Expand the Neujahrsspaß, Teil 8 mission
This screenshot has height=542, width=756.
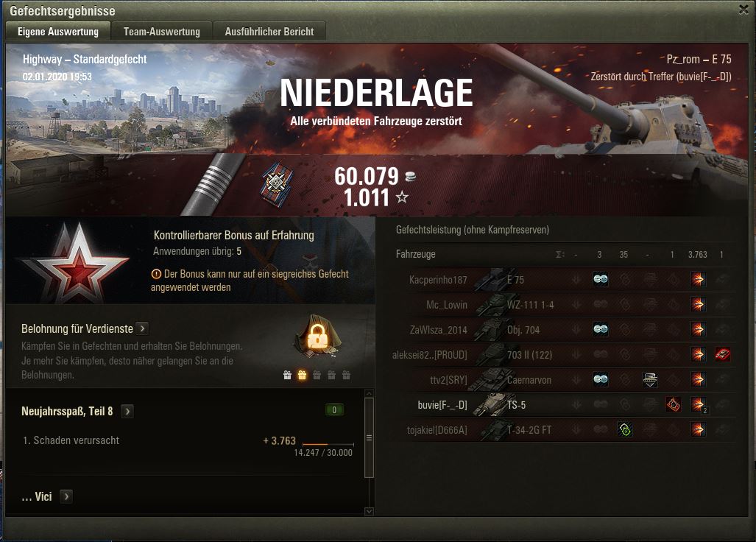[127, 412]
